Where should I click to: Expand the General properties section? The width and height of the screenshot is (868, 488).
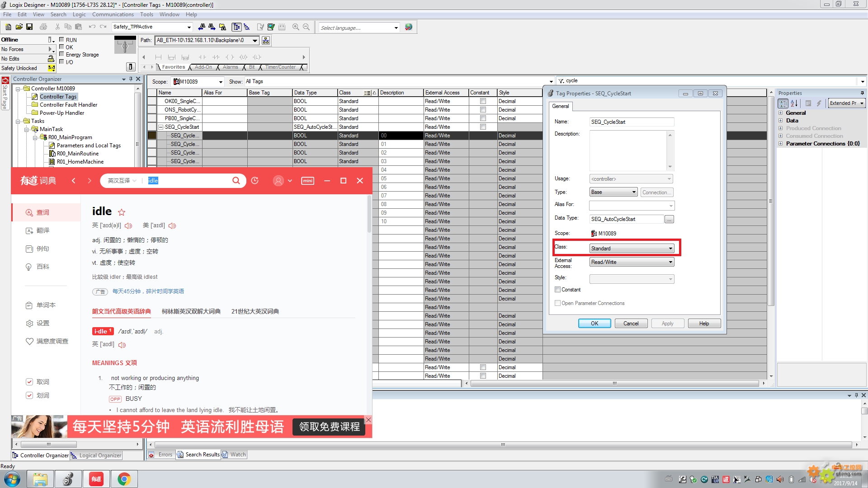[x=780, y=113]
